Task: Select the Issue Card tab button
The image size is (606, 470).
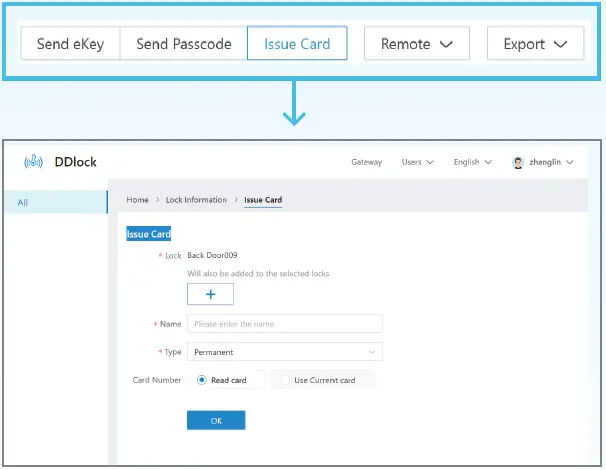Action: click(x=297, y=43)
